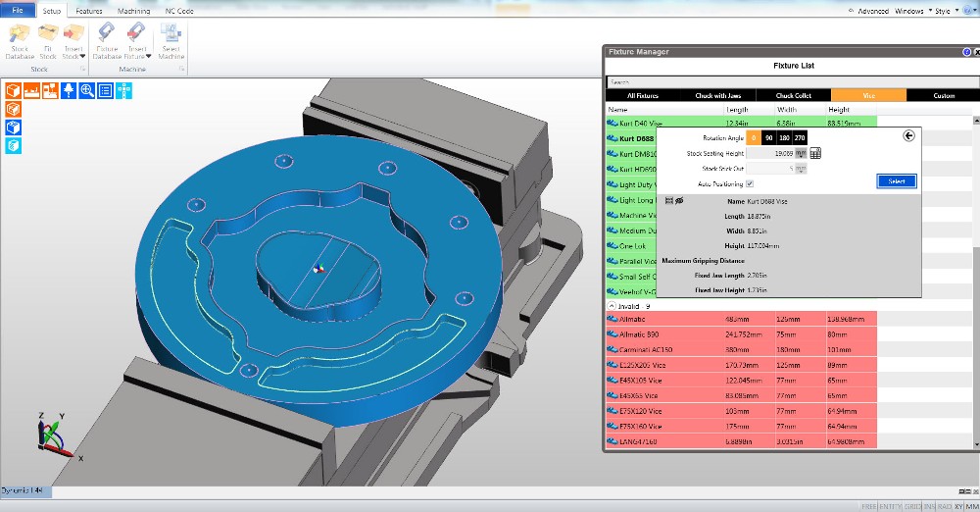
Task: Collapse the Invalid fixtures group
Action: 612,306
